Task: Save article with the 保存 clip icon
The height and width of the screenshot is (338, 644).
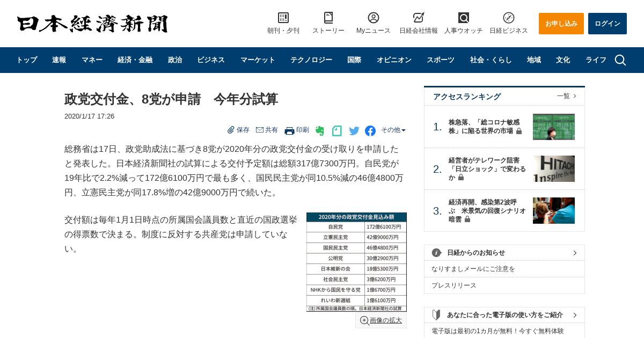Action: [231, 130]
